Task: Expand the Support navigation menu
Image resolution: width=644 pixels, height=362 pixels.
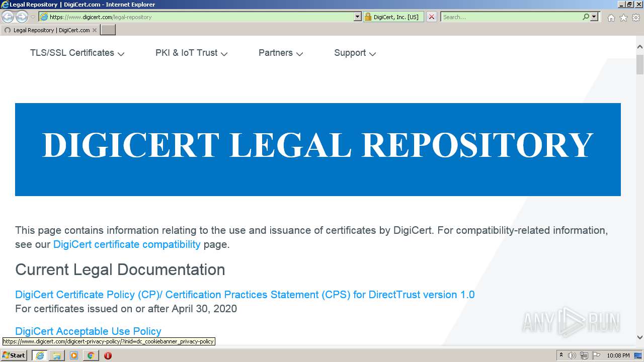Action: pos(355,53)
